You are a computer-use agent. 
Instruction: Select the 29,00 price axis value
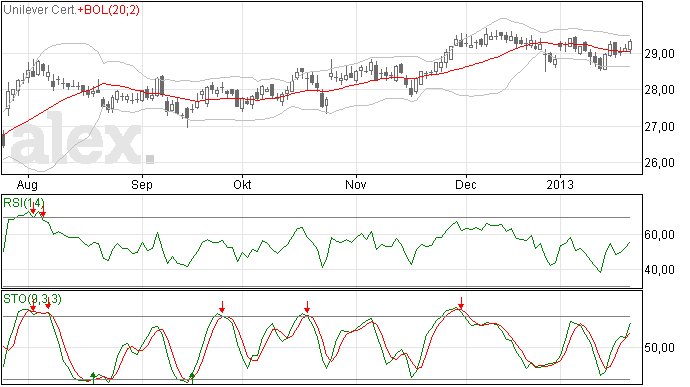pyautogui.click(x=659, y=54)
